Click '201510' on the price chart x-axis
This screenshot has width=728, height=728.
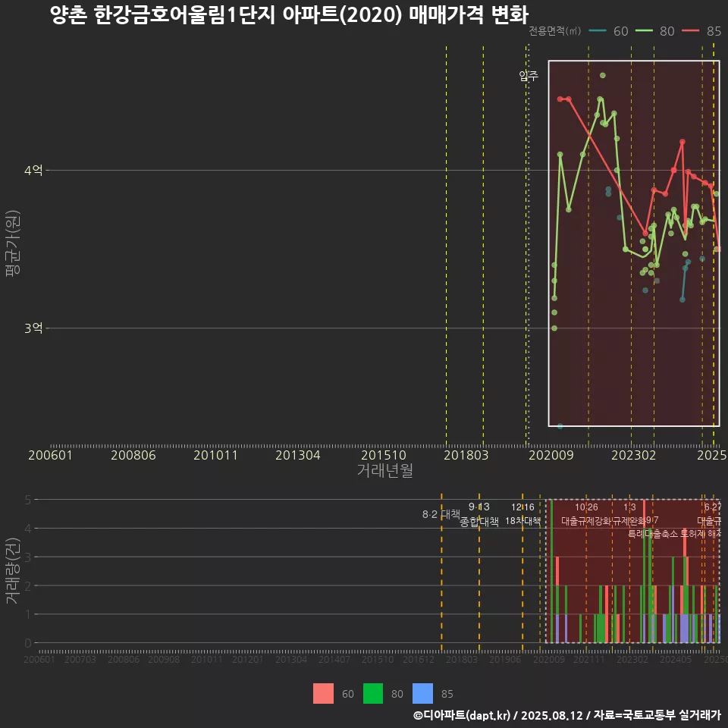pyautogui.click(x=384, y=455)
